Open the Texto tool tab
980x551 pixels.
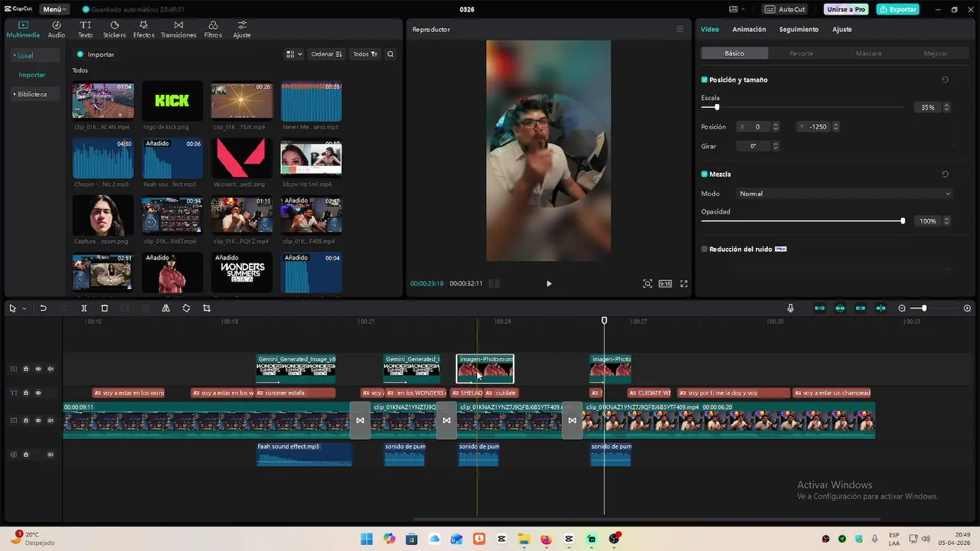pos(85,29)
